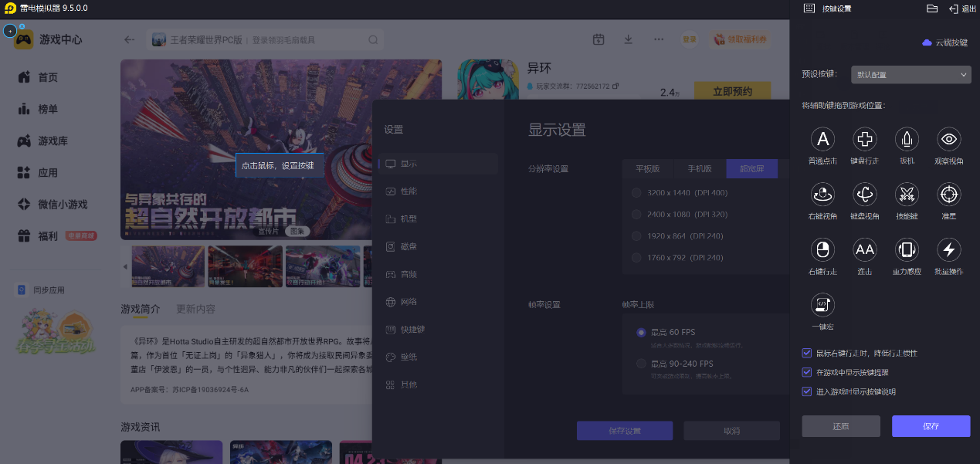980x464 pixels.
Task: Select the 准星 crosshair icon
Action: 948,194
